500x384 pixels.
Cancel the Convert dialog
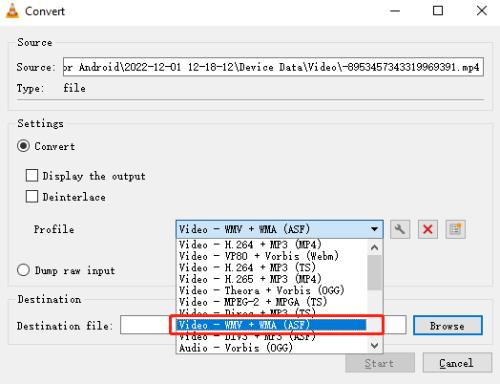pos(457,363)
